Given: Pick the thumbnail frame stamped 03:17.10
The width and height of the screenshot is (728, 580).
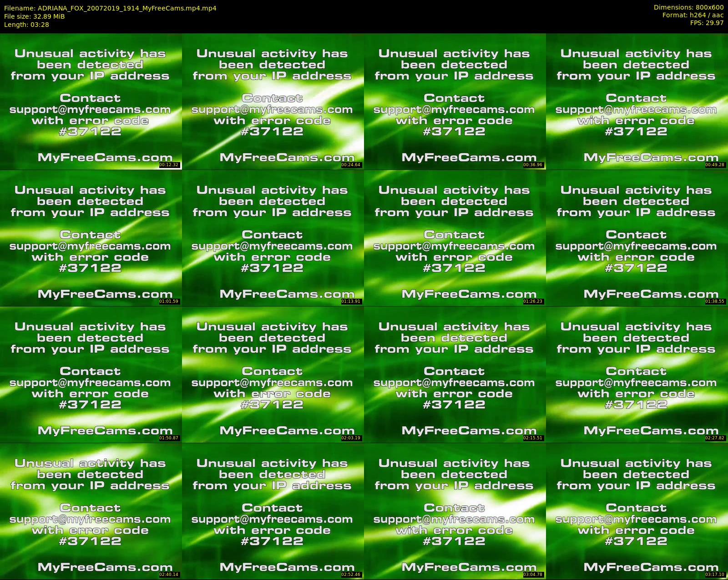Looking at the screenshot, I should point(637,511).
